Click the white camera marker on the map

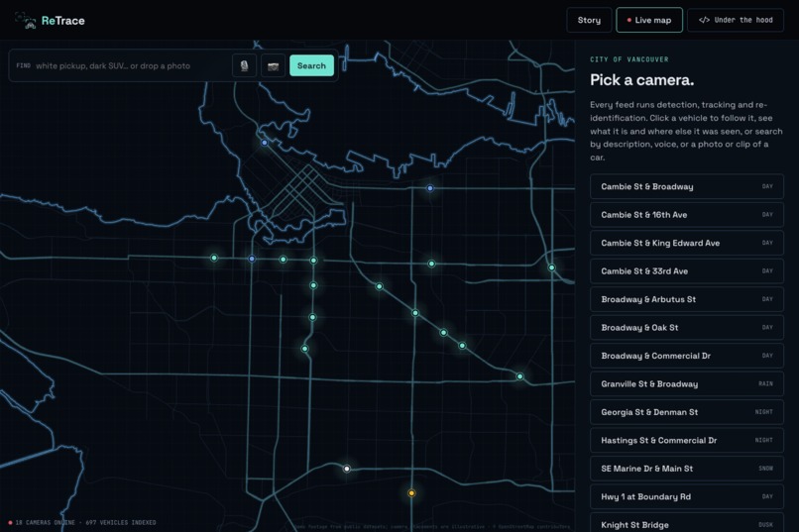[x=347, y=469]
